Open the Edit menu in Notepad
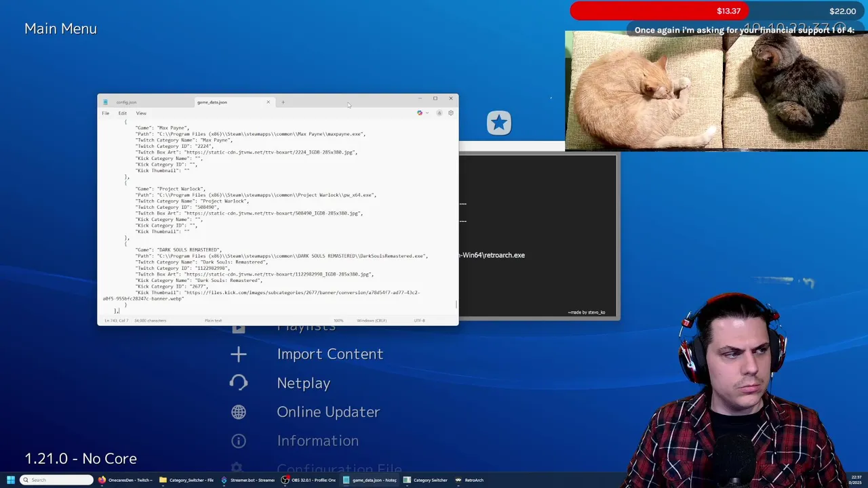The image size is (868, 488). tap(123, 113)
